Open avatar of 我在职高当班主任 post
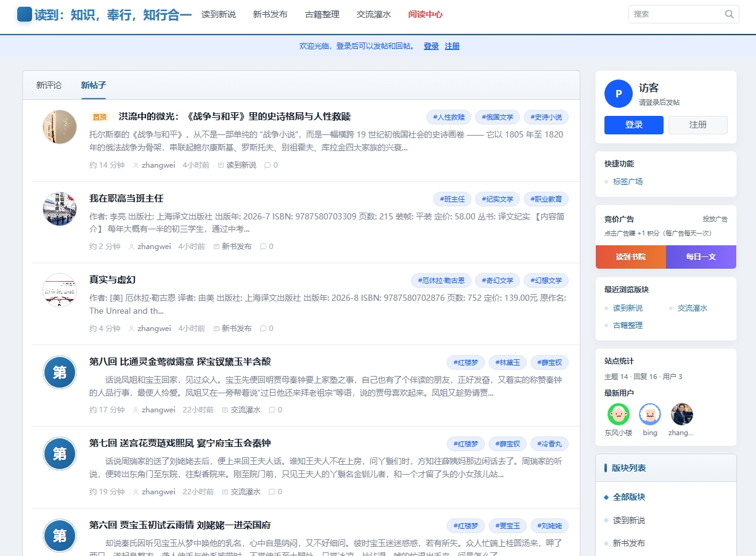The image size is (756, 556). (x=60, y=209)
